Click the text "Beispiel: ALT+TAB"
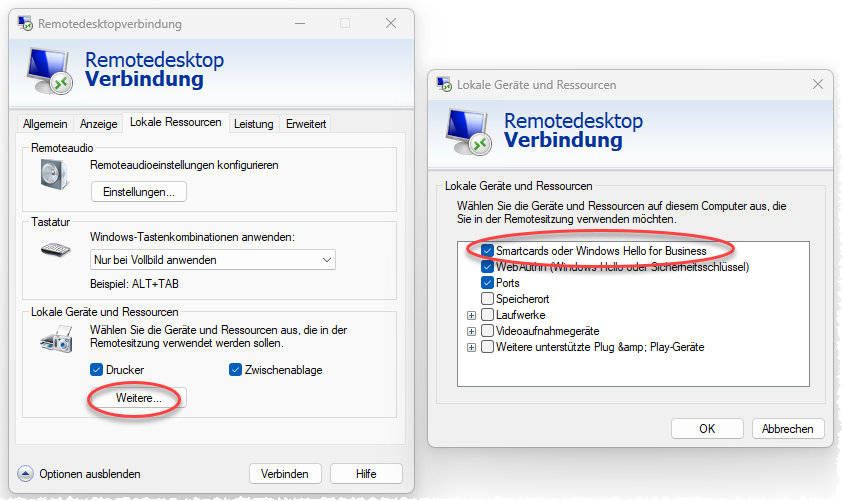843x501 pixels. tap(134, 283)
